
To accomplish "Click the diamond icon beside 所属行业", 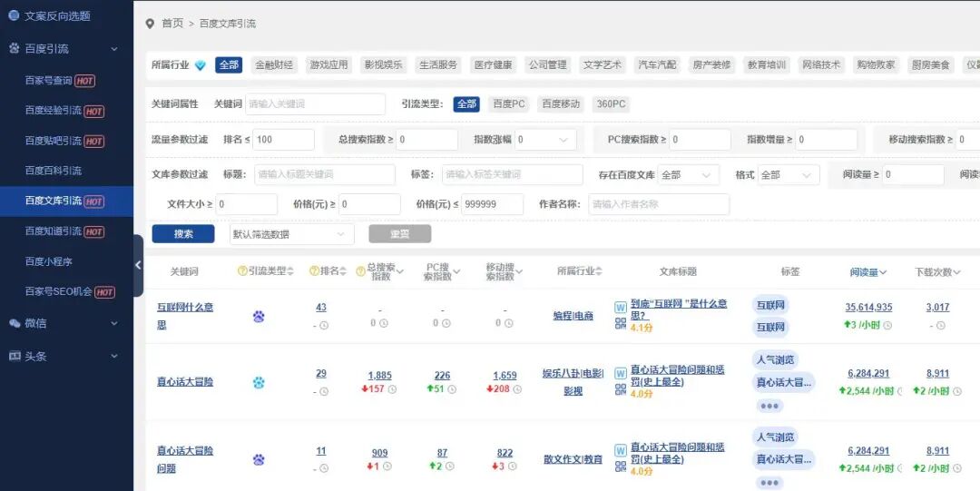I will [200, 65].
